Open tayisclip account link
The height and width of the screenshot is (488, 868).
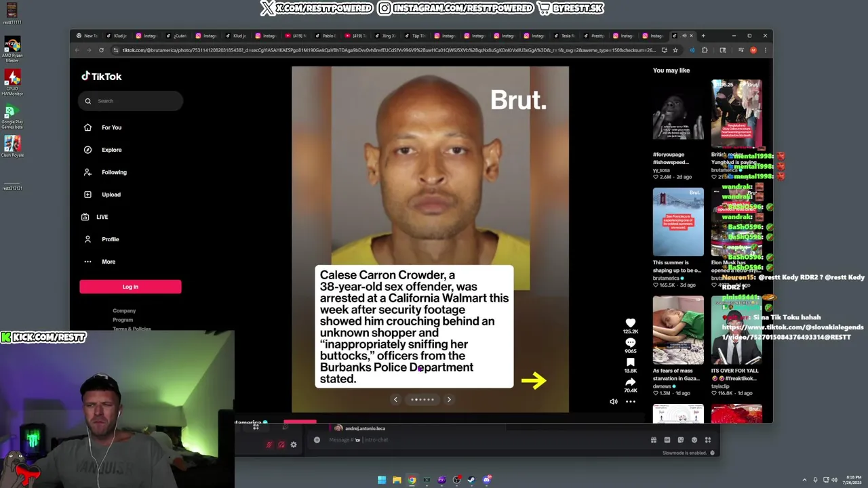pyautogui.click(x=720, y=386)
